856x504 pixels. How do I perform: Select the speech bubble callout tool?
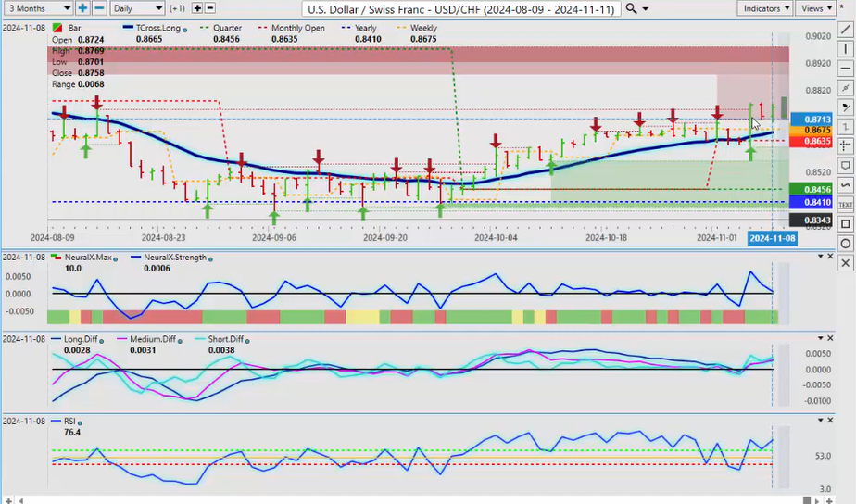click(x=845, y=166)
